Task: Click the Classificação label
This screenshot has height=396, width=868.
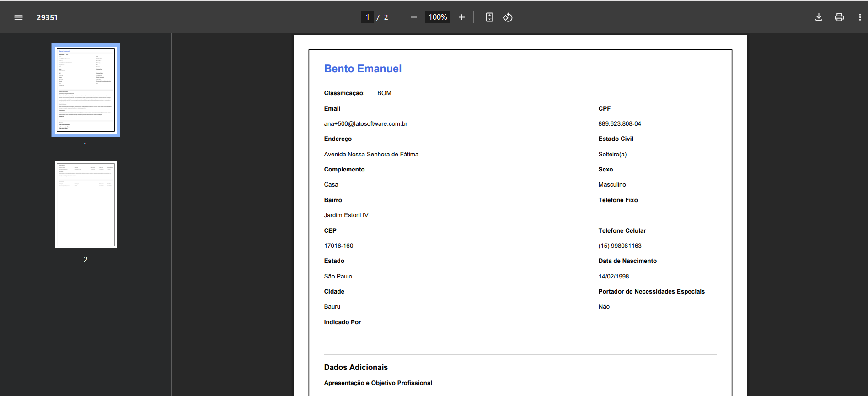Action: [344, 93]
